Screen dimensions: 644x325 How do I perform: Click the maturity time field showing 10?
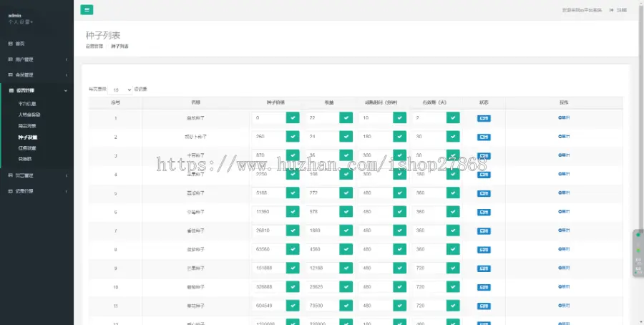point(375,117)
